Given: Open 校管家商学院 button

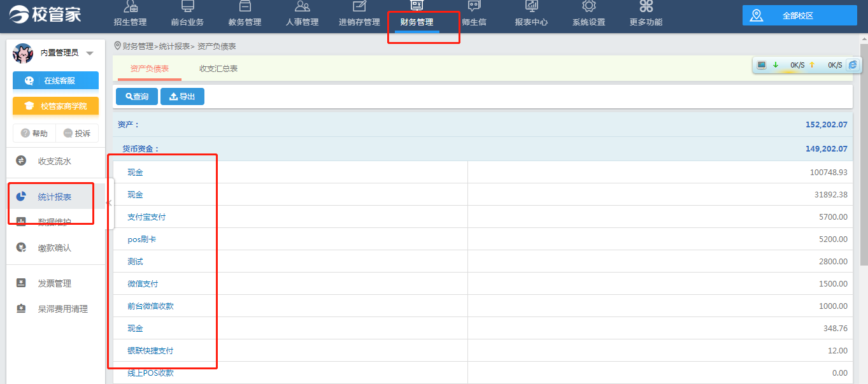Looking at the screenshot, I should click(55, 106).
